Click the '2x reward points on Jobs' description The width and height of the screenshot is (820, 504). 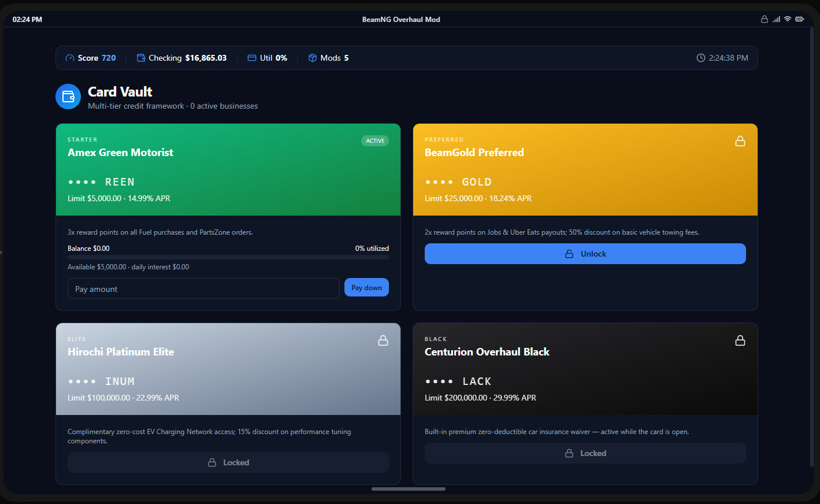(562, 232)
